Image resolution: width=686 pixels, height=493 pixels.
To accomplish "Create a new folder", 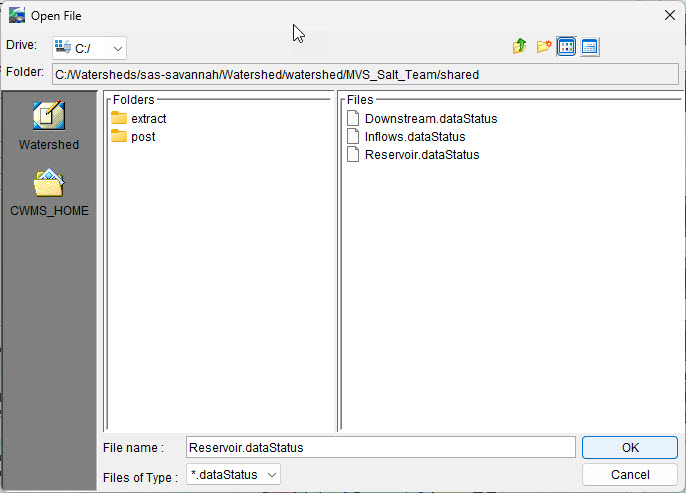I will [x=544, y=47].
